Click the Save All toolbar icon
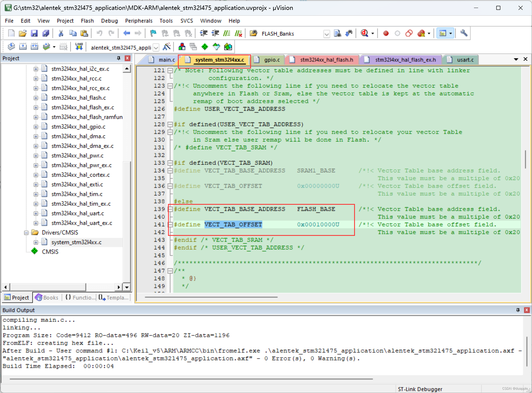Image resolution: width=532 pixels, height=393 pixels. point(46,33)
